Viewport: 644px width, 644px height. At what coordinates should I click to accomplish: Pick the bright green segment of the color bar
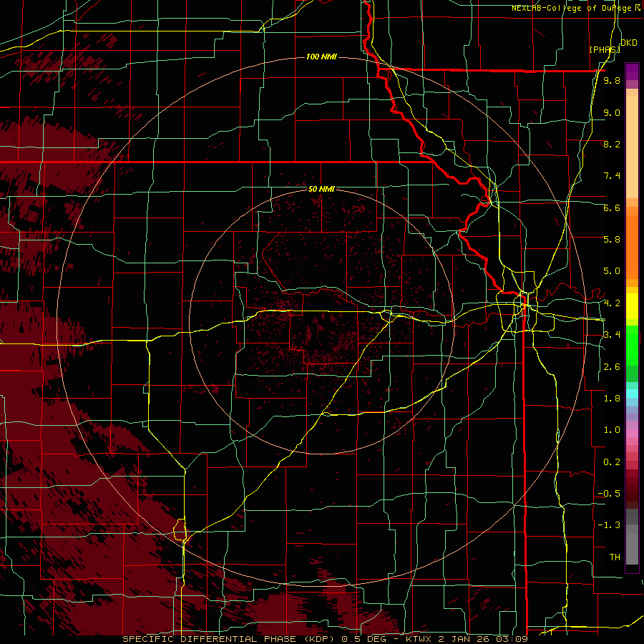tap(632, 346)
